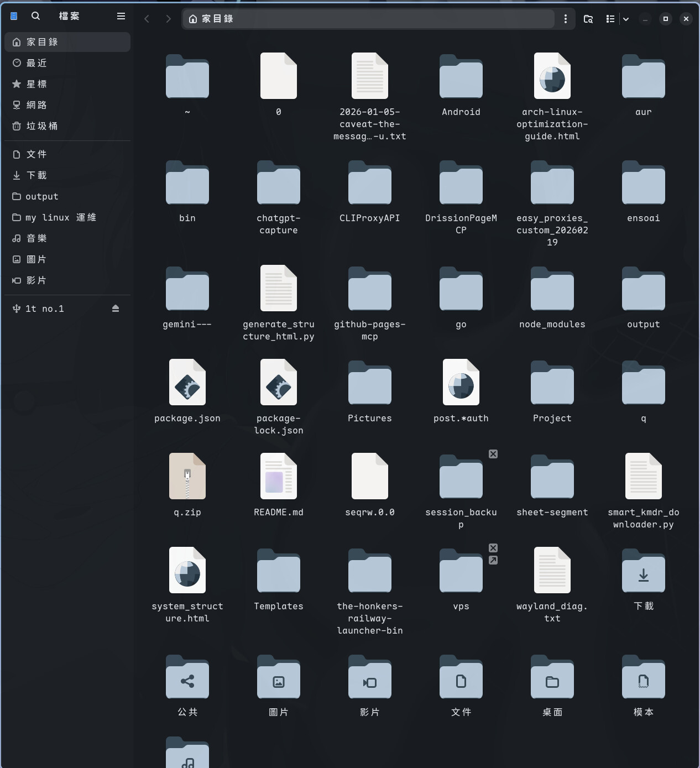This screenshot has width=700, height=768.
Task: Select package-lock.json file icon
Action: 279,383
